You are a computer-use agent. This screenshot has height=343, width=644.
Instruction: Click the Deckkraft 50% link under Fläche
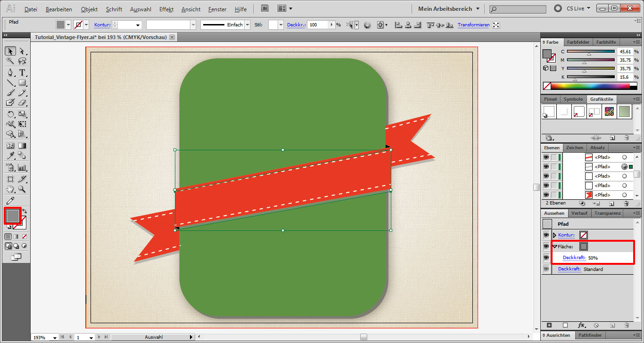point(574,258)
